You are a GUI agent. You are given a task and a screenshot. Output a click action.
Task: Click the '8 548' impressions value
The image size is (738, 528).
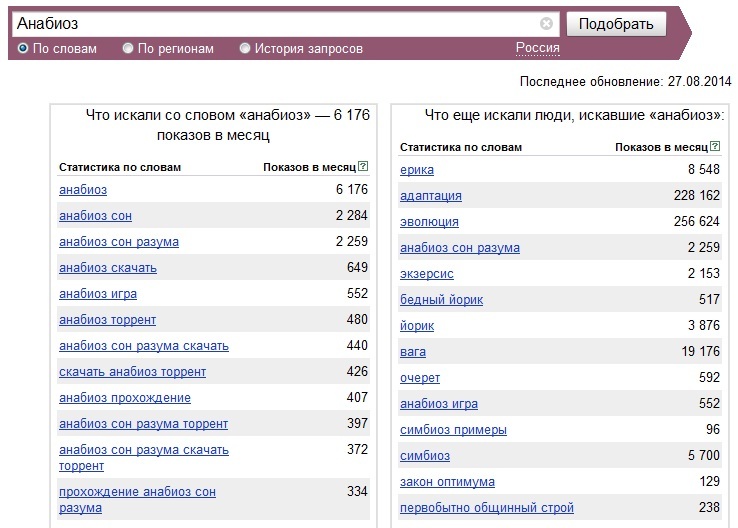click(x=704, y=169)
